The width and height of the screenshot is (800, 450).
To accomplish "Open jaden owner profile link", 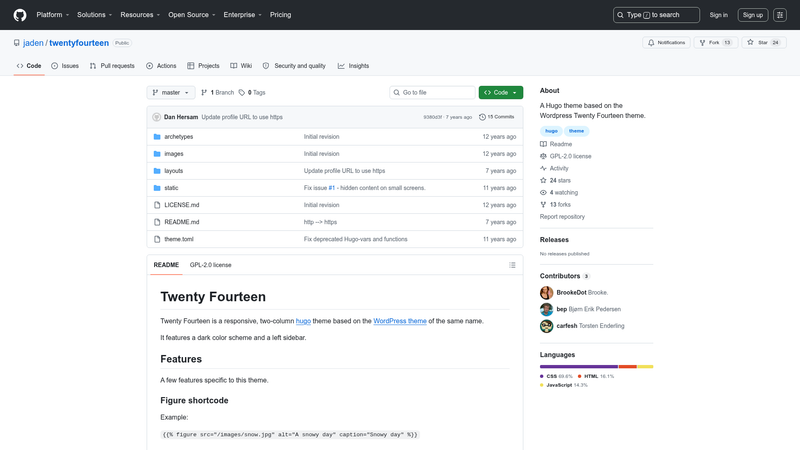I will (33, 43).
